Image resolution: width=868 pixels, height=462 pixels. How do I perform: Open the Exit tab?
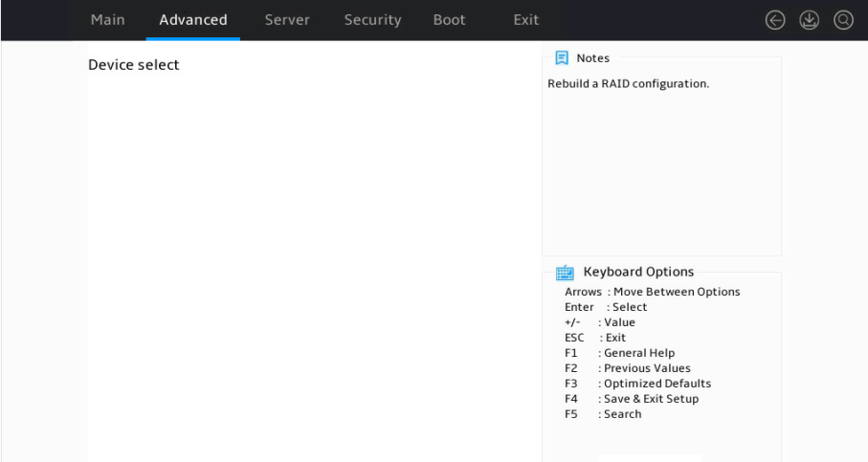point(526,20)
